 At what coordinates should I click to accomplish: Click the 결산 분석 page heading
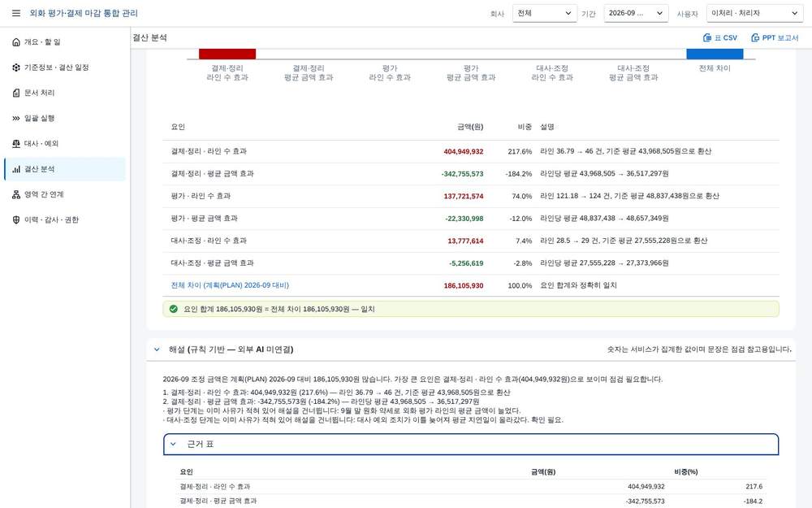(149, 38)
